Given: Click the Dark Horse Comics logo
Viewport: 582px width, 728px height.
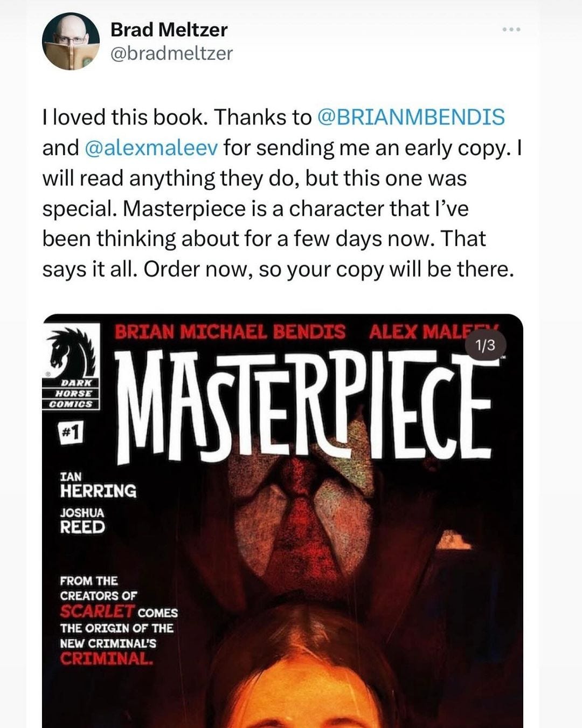Looking at the screenshot, I should (72, 367).
